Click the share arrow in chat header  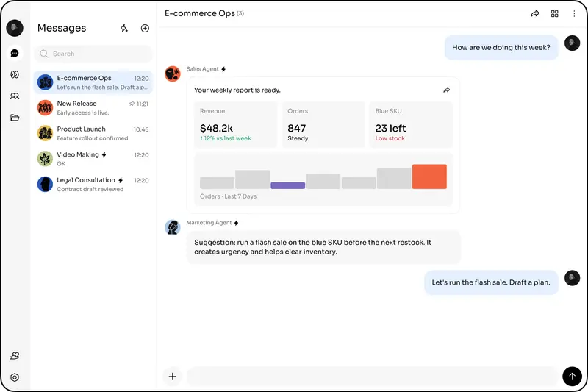535,13
